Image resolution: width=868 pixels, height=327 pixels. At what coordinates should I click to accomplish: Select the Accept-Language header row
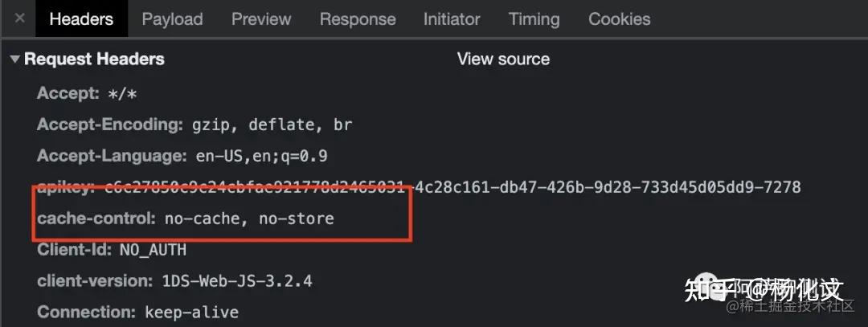pyautogui.click(x=182, y=156)
